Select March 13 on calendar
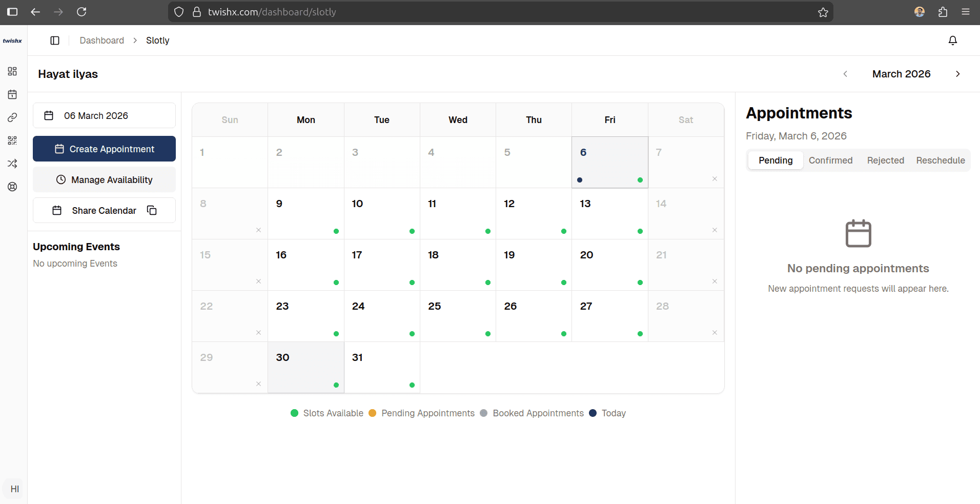Screen dimensions: 980x504 (x=610, y=214)
